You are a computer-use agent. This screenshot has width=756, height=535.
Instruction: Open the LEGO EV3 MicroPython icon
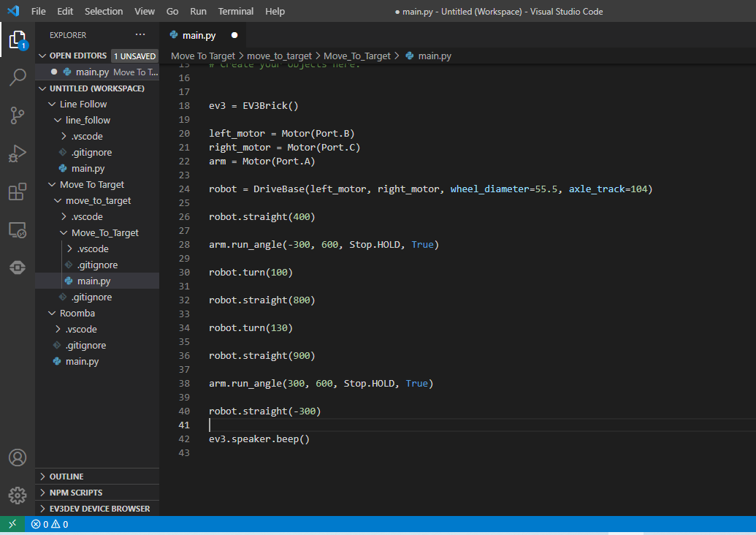point(18,267)
